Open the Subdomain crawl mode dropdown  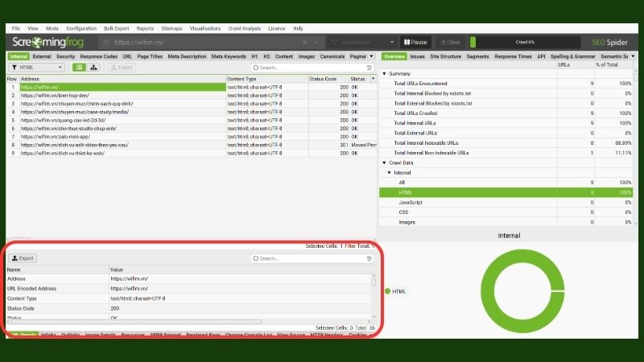(363, 42)
